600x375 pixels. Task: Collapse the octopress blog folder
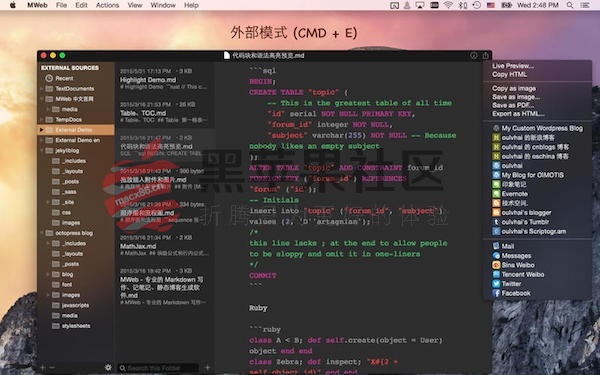(x=41, y=233)
